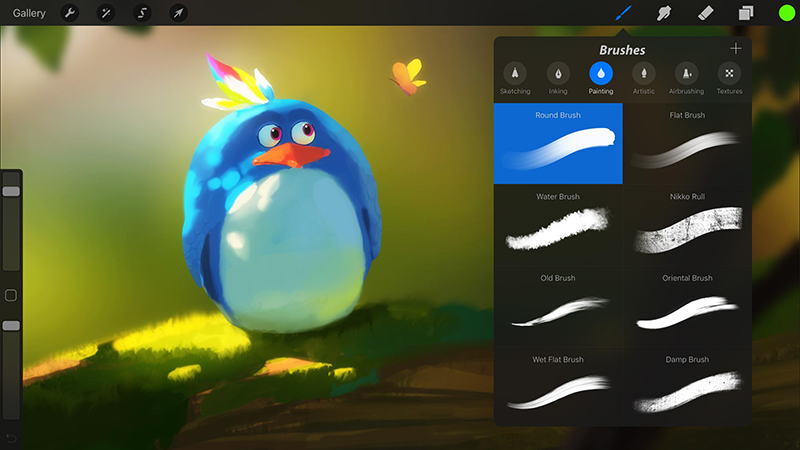Select the Wet Flat Brush
800x450 pixels.
pos(558,387)
